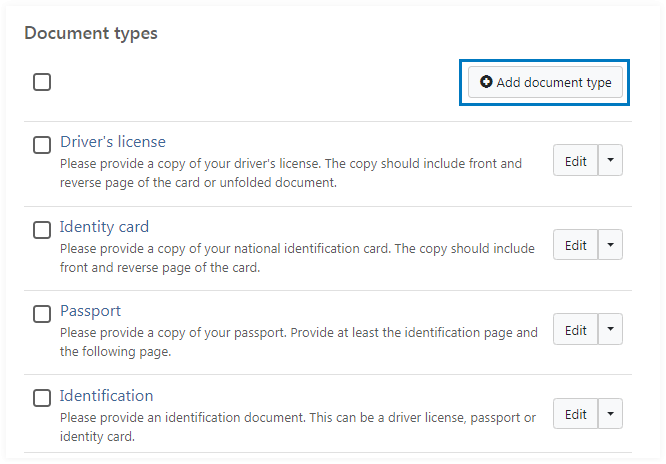Click the Passport title link

(90, 311)
